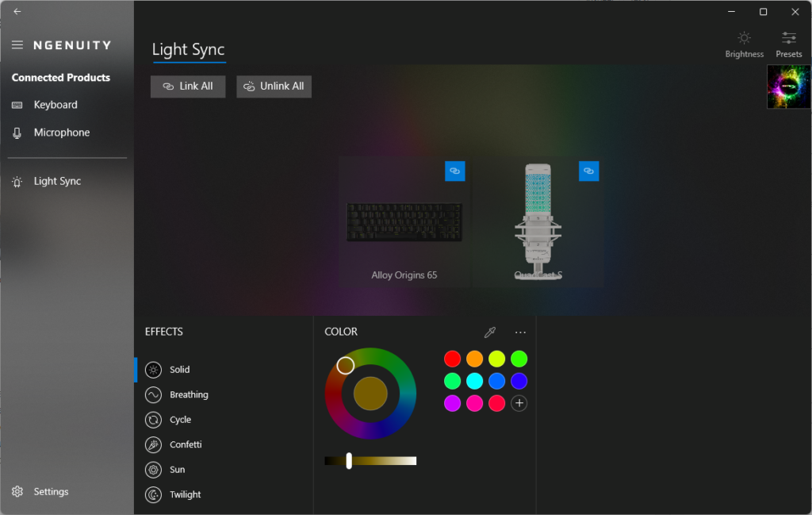
Task: Open Settings from the sidebar
Action: (51, 492)
